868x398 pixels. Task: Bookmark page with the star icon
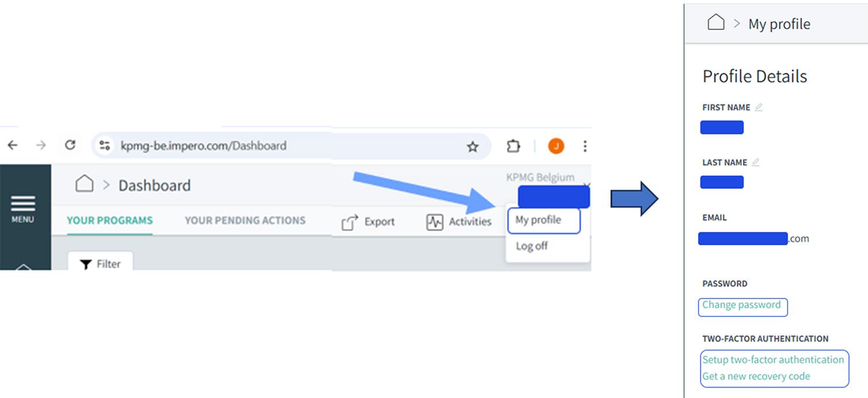[x=473, y=146]
